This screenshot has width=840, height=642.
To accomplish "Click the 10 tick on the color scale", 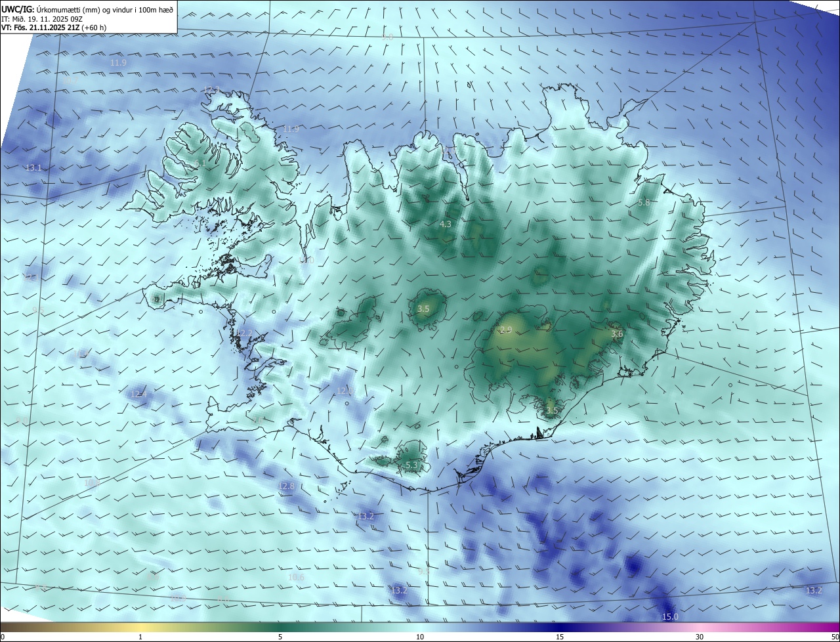I will tap(420, 637).
